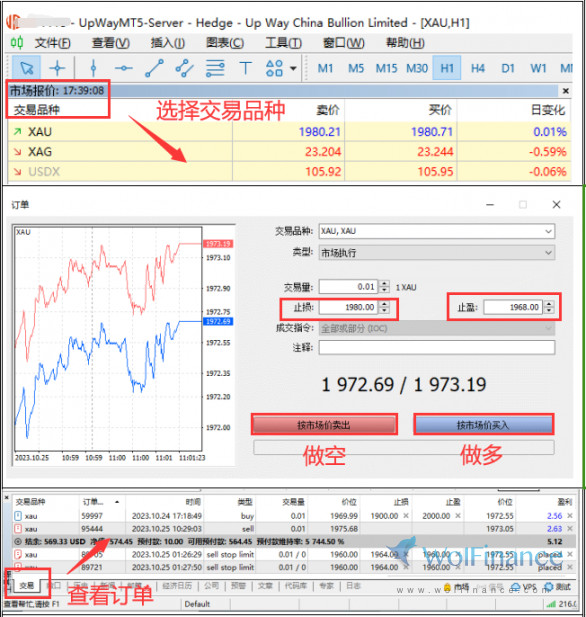Close the 市场报价 market watch panel
Viewport: 586px width, 617px height.
click(566, 91)
